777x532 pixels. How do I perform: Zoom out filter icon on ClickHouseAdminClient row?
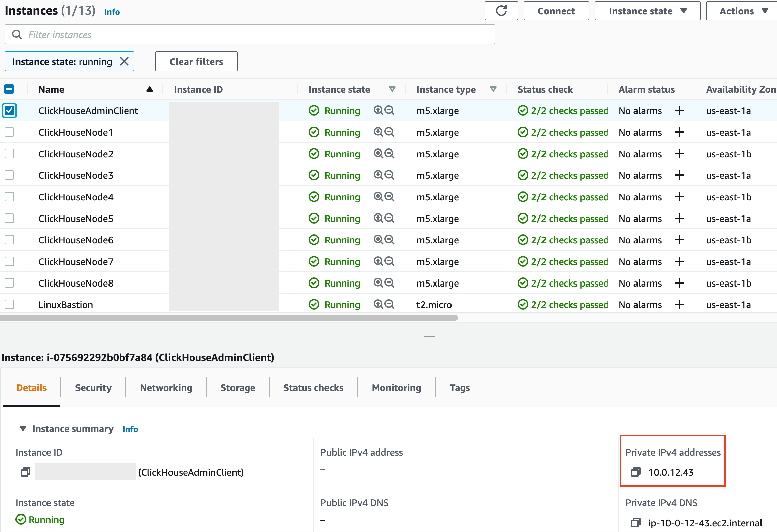[x=390, y=110]
